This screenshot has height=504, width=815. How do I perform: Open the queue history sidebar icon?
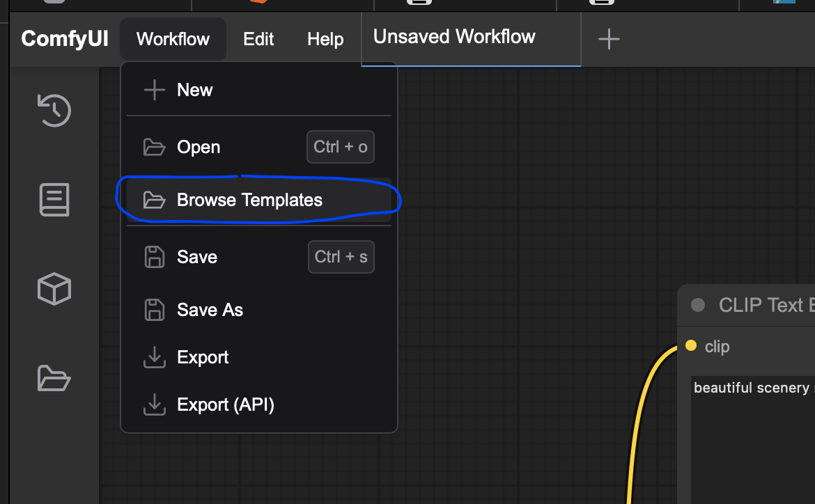click(x=54, y=110)
